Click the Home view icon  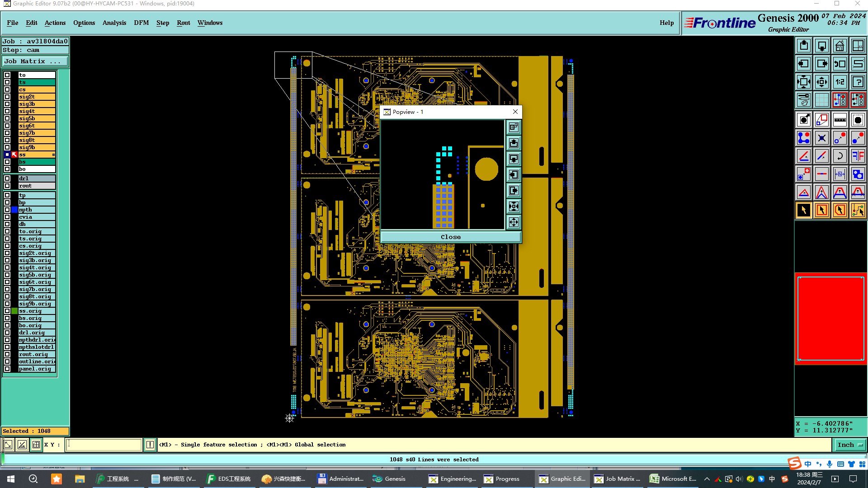840,46
